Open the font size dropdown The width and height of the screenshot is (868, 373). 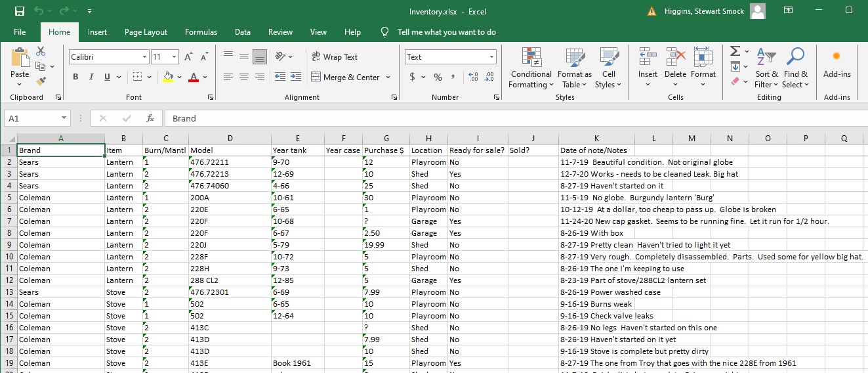[175, 57]
